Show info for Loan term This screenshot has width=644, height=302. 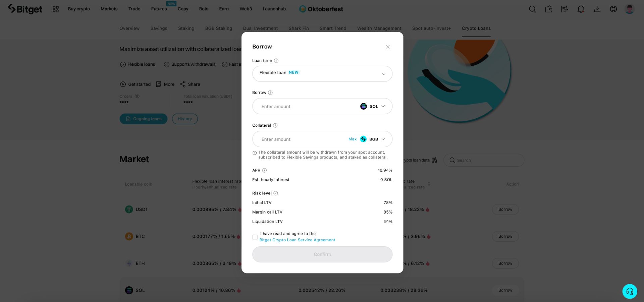click(276, 61)
